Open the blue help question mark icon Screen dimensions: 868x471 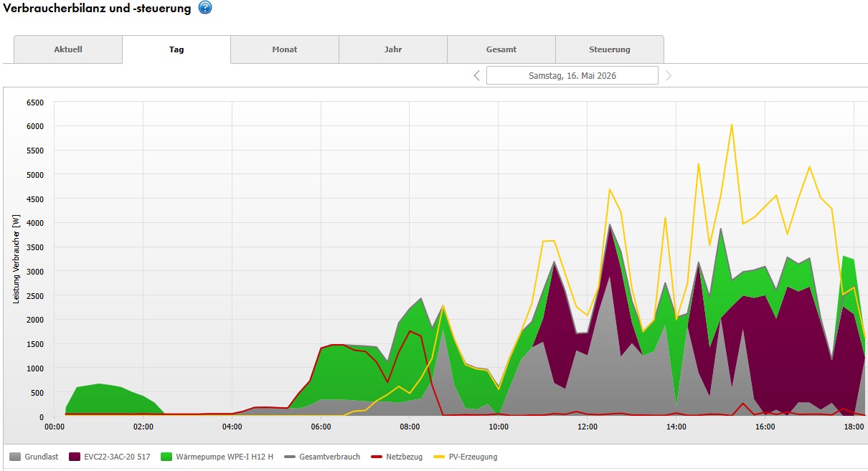point(205,8)
